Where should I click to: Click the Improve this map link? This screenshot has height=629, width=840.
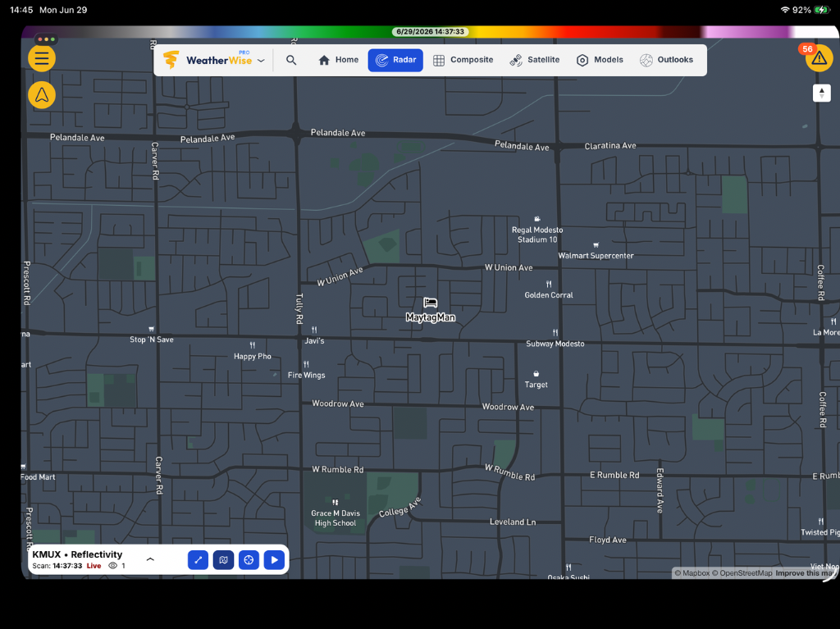806,573
